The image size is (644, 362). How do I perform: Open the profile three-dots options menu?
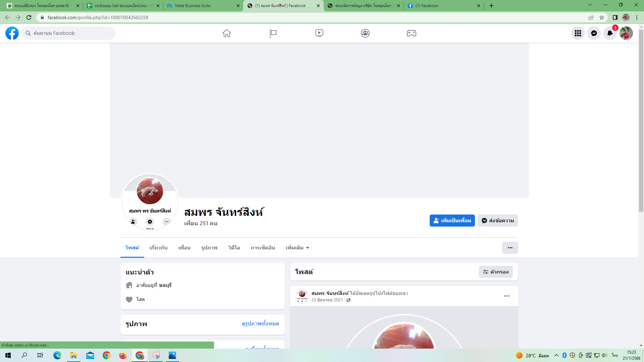(510, 248)
